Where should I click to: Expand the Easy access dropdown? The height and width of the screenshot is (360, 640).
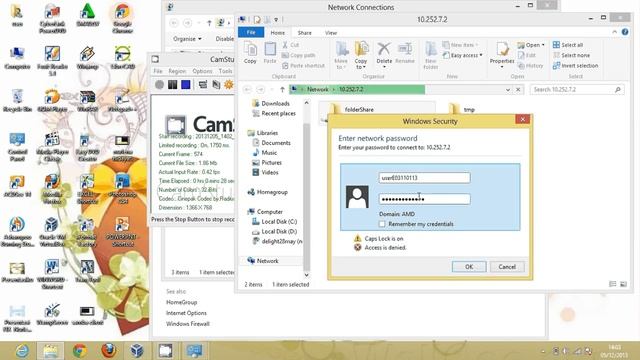click(x=481, y=55)
